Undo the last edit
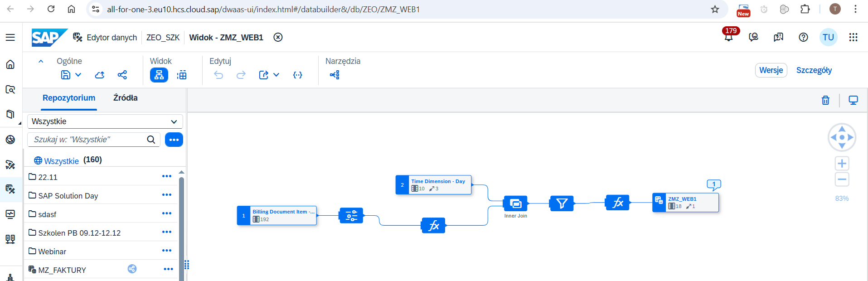 (x=218, y=75)
